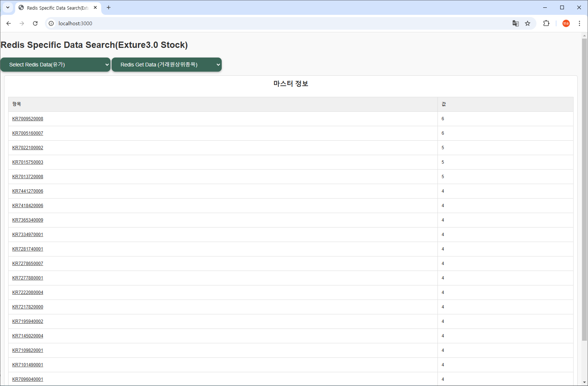
Task: Open a new browser tab
Action: (109, 7)
